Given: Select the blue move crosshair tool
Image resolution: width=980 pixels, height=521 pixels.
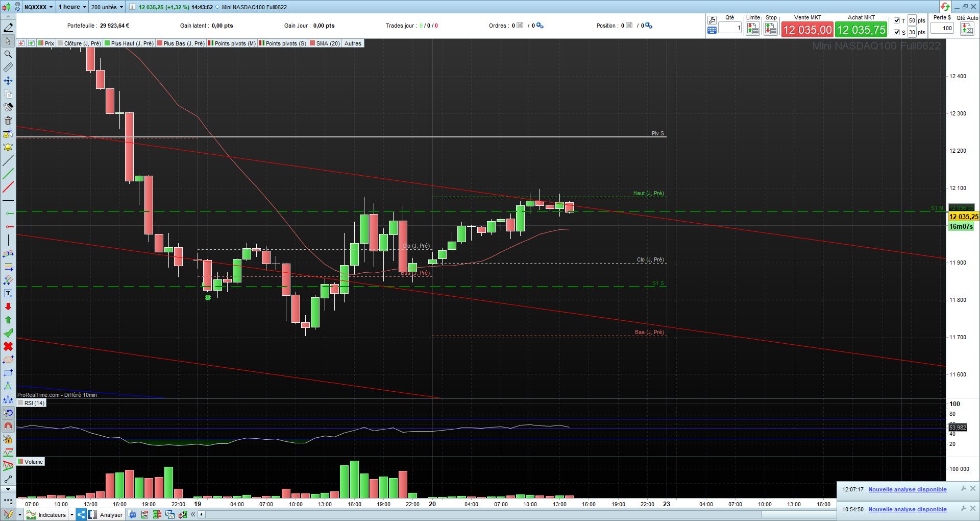Looking at the screenshot, I should click(x=8, y=81).
